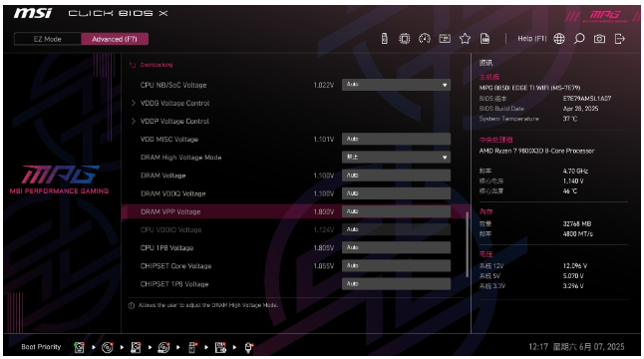This screenshot has width=644, height=359.
Task: Take screenshot using camera icon
Action: coord(599,39)
